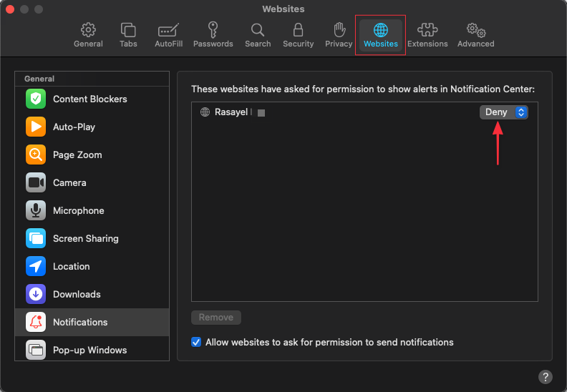The width and height of the screenshot is (567, 392).
Task: Switch to the Search preferences tab
Action: (x=258, y=35)
